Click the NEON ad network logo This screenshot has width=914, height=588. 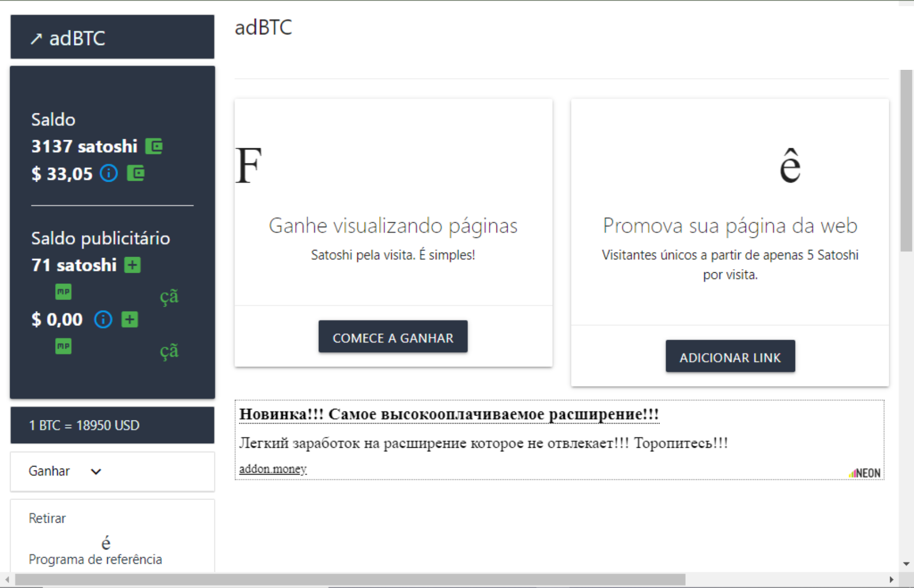[864, 473]
